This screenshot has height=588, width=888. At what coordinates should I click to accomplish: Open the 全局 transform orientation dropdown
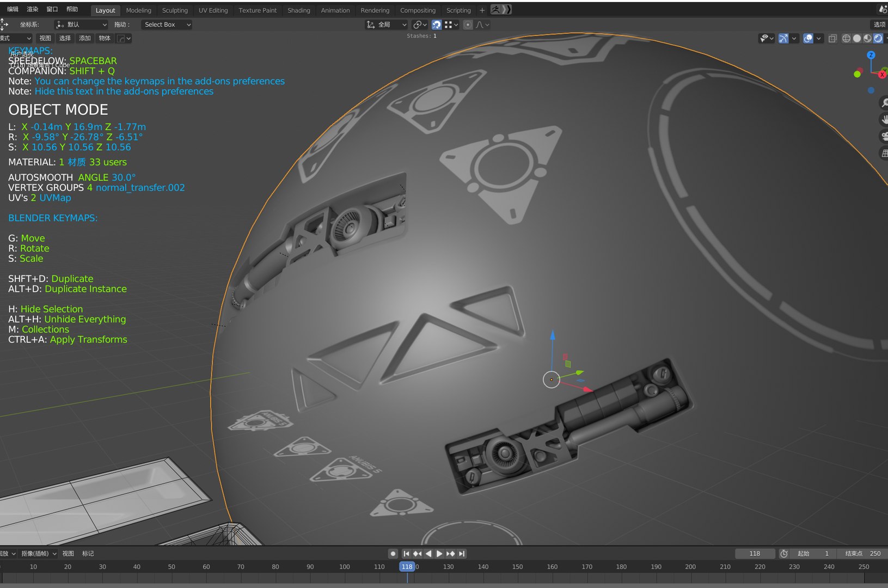tap(387, 24)
